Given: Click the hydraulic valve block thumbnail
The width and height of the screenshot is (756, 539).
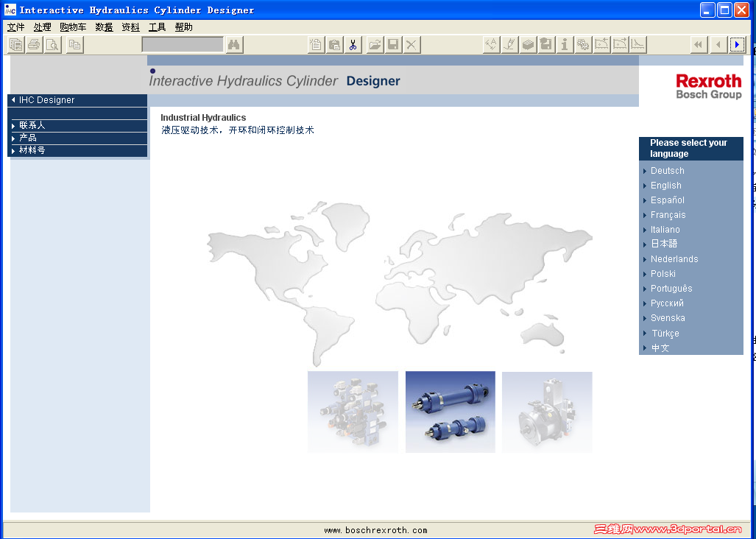Looking at the screenshot, I should 353,412.
